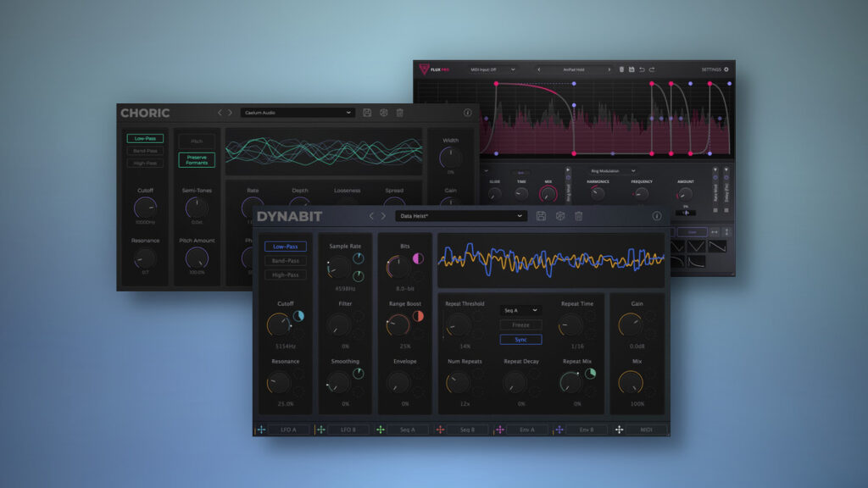The height and width of the screenshot is (488, 868).
Task: Save the current Dynabit preset
Action: coord(542,216)
